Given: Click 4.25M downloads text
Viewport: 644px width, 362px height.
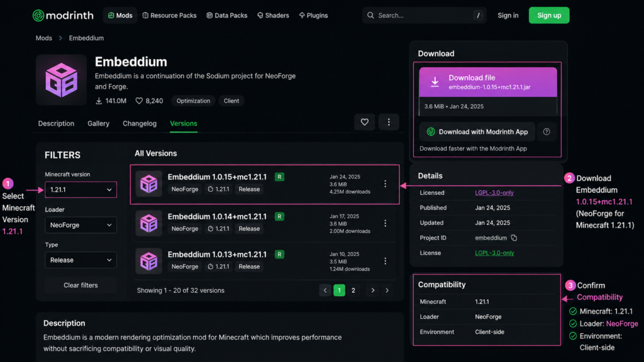Looking at the screenshot, I should click(x=350, y=192).
